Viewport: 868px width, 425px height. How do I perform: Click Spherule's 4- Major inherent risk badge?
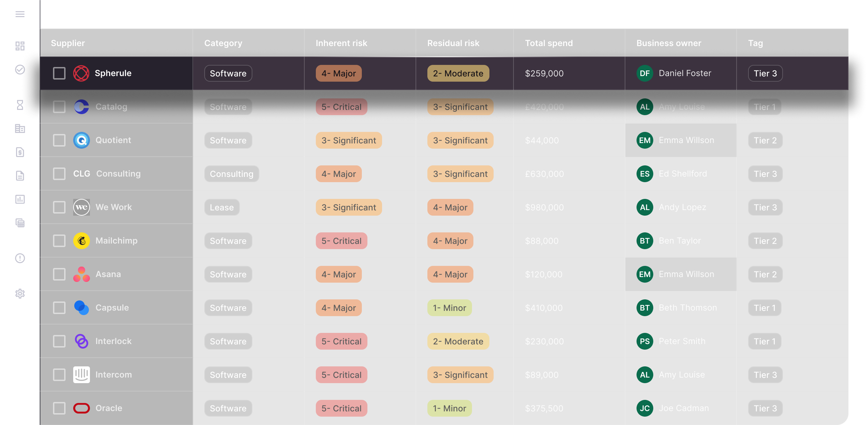(x=338, y=73)
